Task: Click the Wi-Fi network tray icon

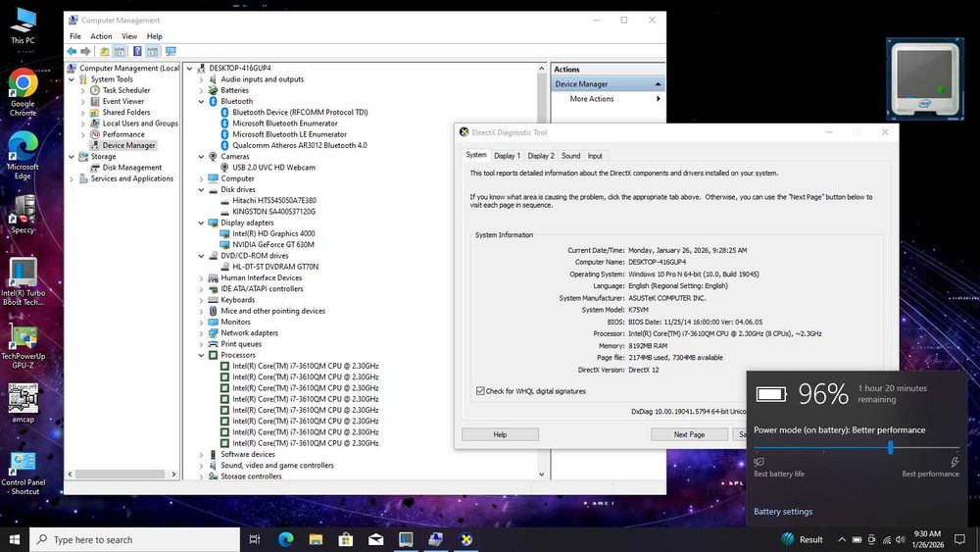Action: 886,539
